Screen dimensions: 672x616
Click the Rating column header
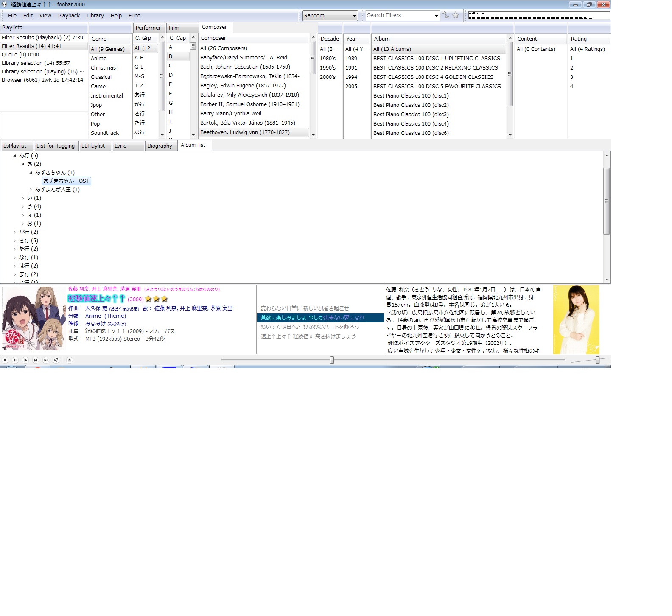click(589, 39)
